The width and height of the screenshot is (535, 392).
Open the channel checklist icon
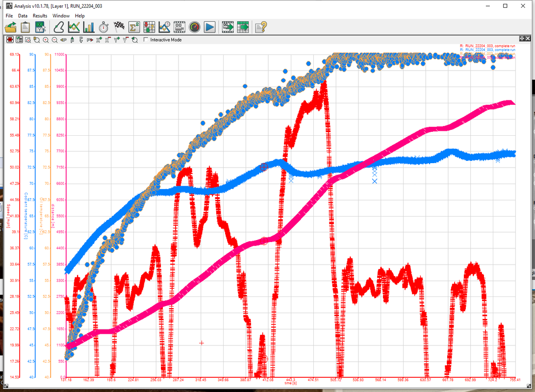19,40
